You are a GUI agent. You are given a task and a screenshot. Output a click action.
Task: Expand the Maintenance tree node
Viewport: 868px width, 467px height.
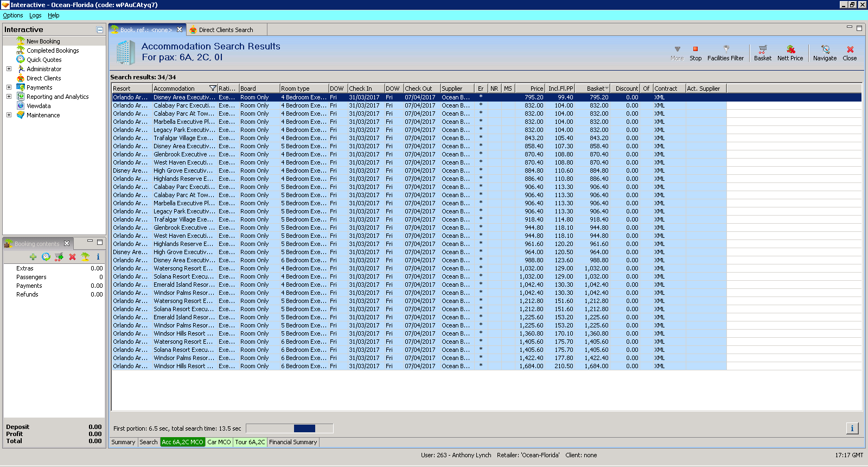pyautogui.click(x=9, y=115)
